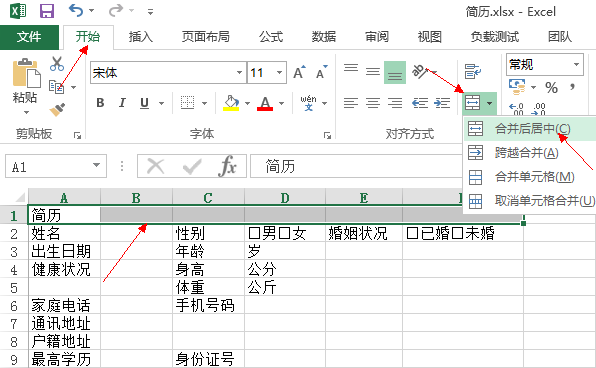Screen dimensions: 596x368
Task: Click the Center horizontally icon
Action: [x=373, y=103]
